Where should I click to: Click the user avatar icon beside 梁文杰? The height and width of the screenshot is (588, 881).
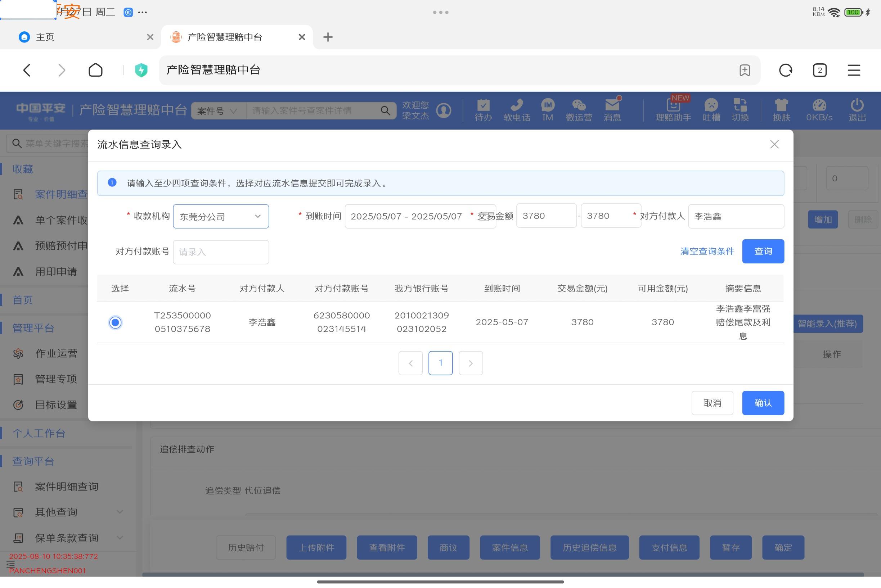(x=444, y=110)
